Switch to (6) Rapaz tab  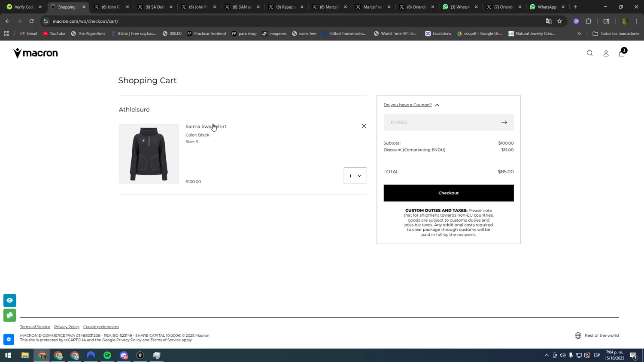point(286,7)
